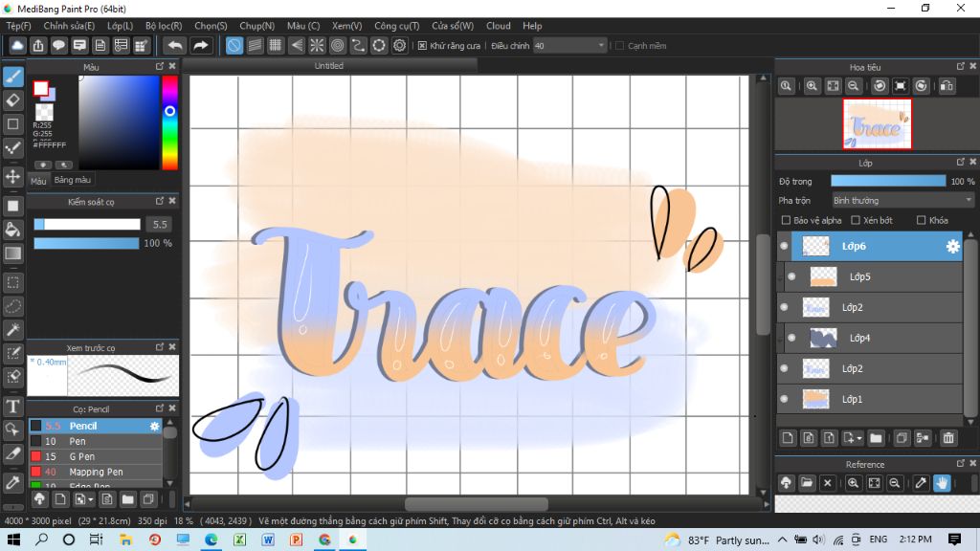Select the Brush tool in left toolbar
The height and width of the screenshot is (551, 980).
coord(13,77)
